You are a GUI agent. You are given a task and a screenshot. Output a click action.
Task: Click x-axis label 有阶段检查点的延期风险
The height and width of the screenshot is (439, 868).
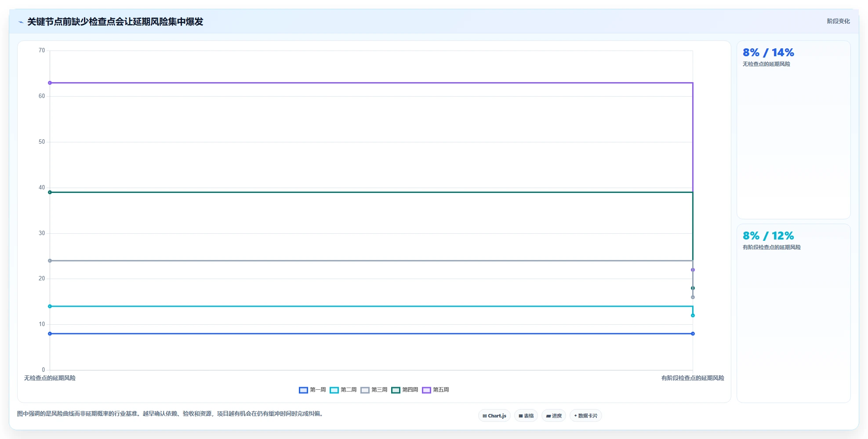tap(693, 378)
